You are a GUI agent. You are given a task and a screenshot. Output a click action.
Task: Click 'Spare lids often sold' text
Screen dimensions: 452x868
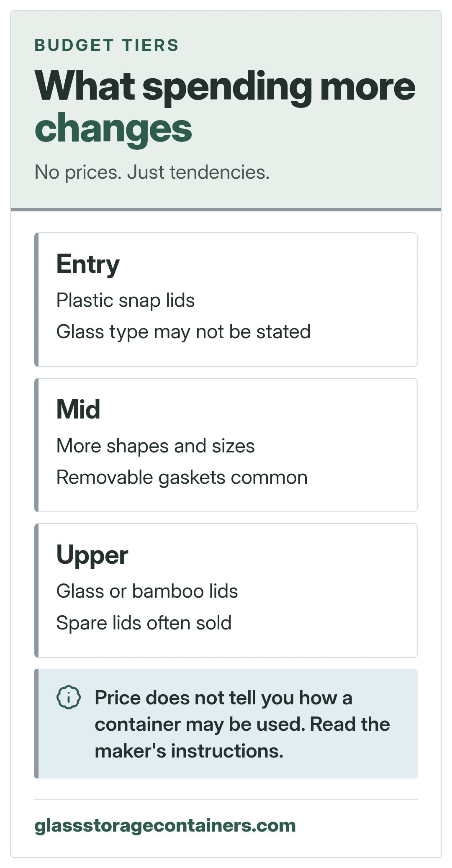pyautogui.click(x=144, y=623)
